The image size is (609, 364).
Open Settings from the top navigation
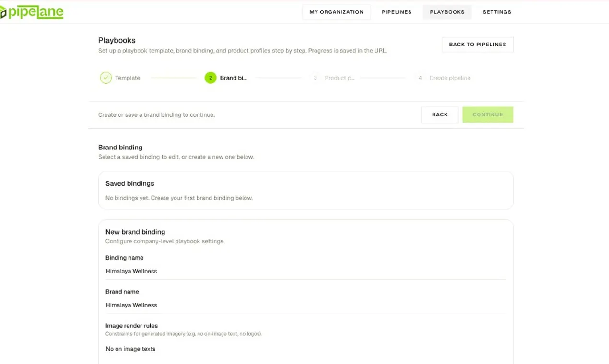click(x=497, y=12)
